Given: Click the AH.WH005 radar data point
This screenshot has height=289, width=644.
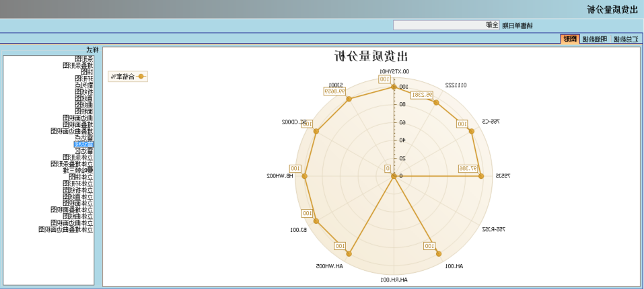Looking at the screenshot, I should click(x=349, y=253).
